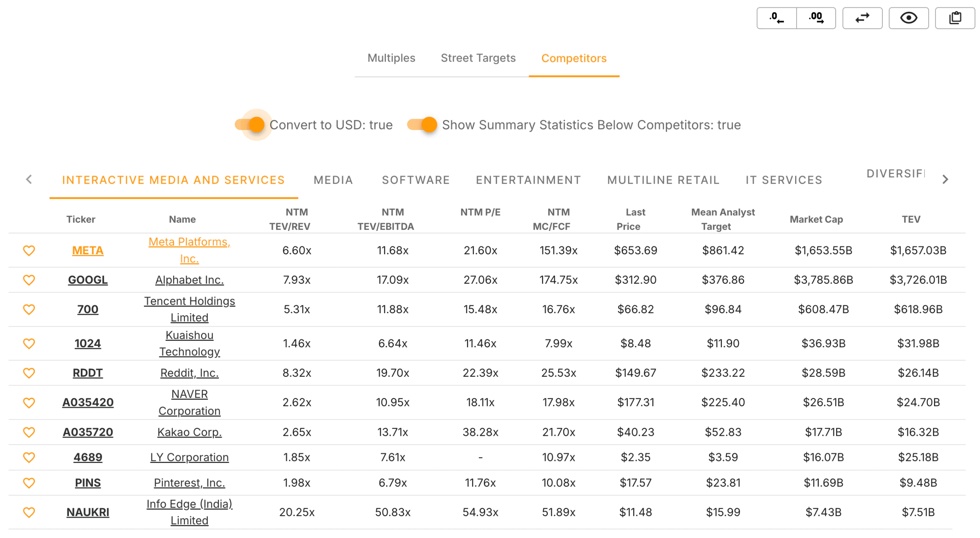980x538 pixels.
Task: Open the GOOGL ticker link
Action: pos(88,280)
